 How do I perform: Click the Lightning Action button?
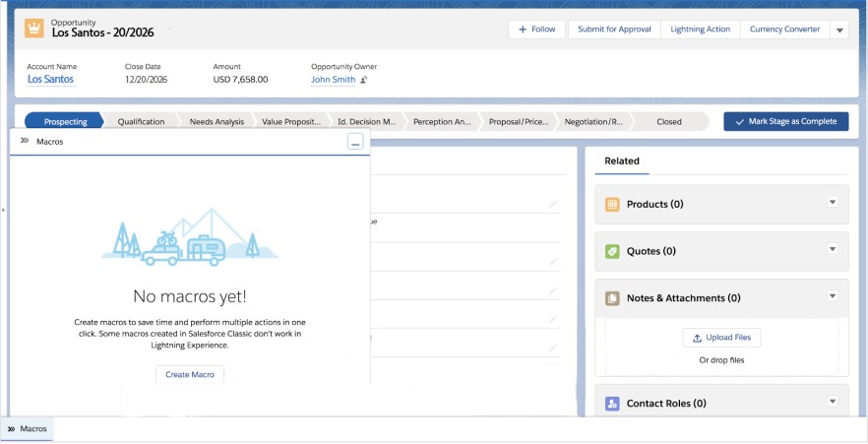click(701, 30)
